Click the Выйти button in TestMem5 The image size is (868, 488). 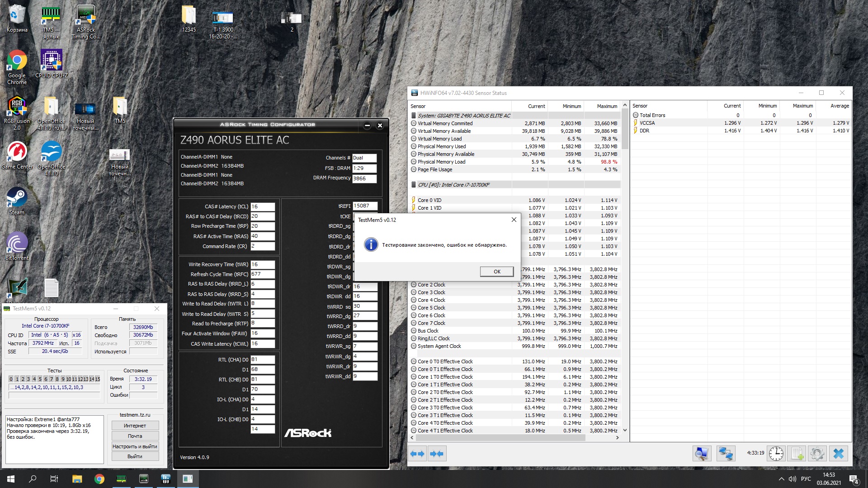point(135,456)
